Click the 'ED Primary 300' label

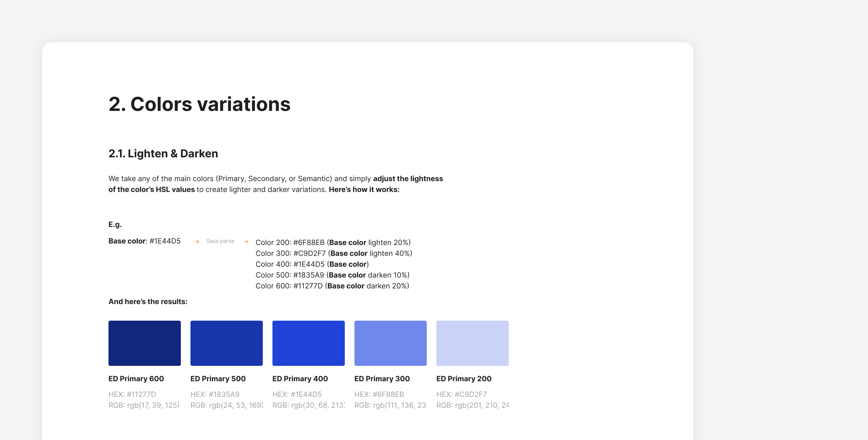382,379
